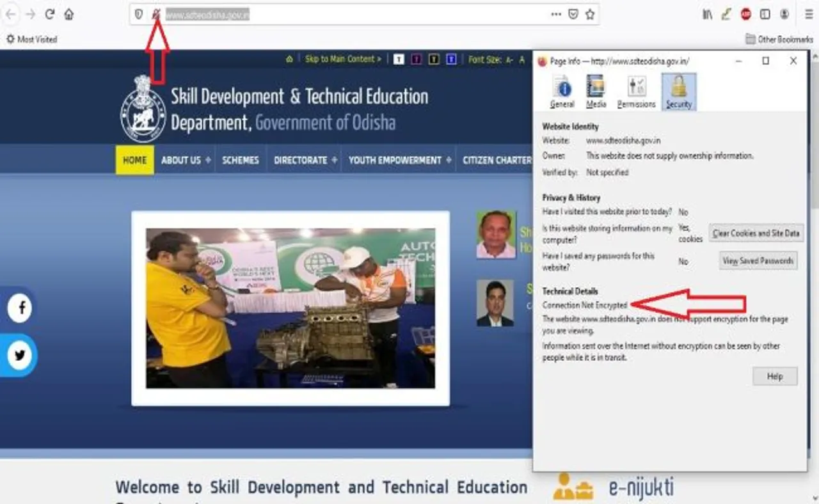Select the white high-contrast theme toggle

click(399, 59)
